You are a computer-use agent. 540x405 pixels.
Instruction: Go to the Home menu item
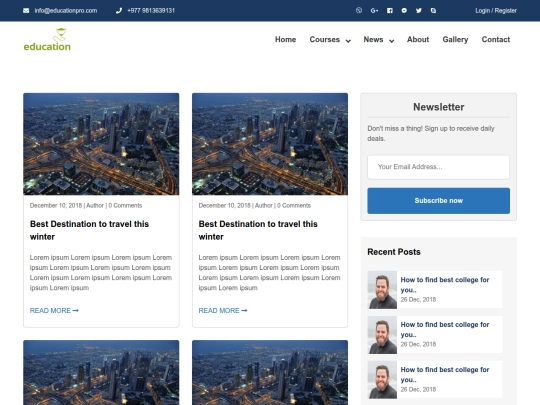click(285, 40)
